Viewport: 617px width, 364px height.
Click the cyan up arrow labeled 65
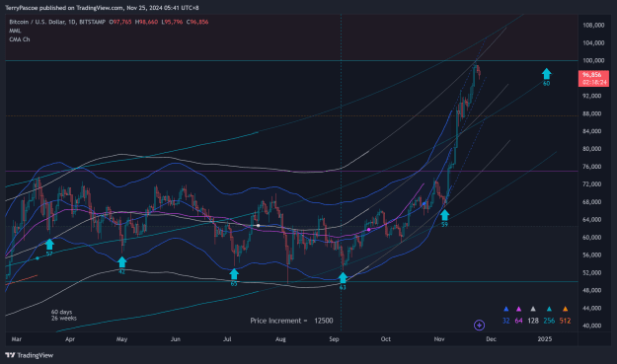coord(234,274)
